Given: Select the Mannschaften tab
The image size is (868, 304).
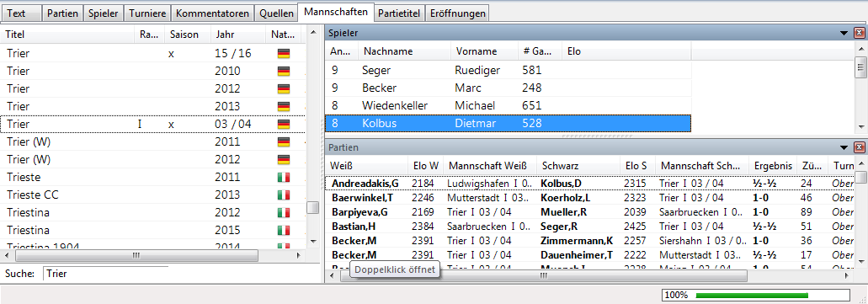Looking at the screenshot, I should (x=335, y=12).
